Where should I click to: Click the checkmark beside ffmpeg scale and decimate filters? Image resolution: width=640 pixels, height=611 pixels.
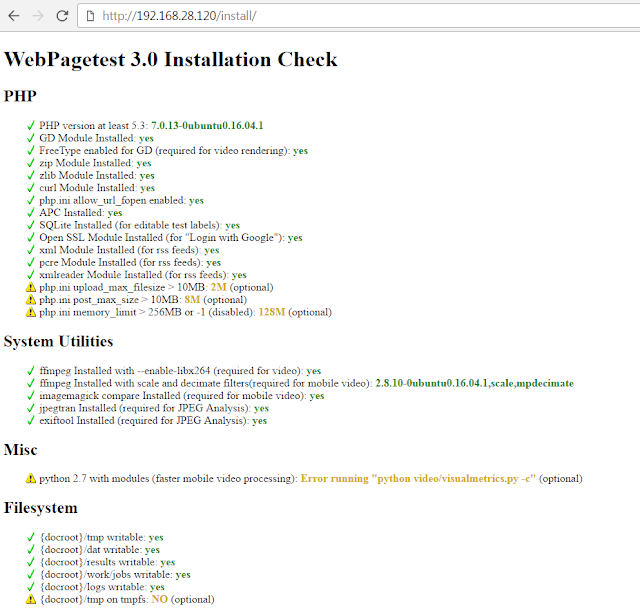tap(31, 383)
